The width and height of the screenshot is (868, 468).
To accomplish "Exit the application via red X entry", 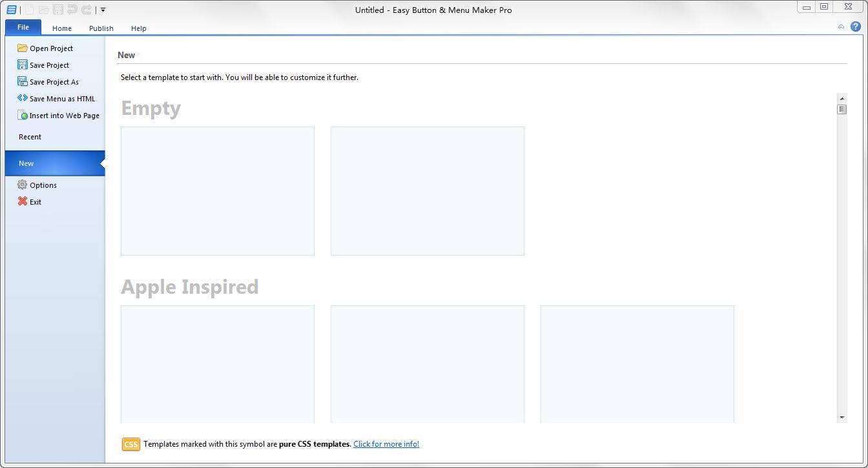I will point(30,202).
